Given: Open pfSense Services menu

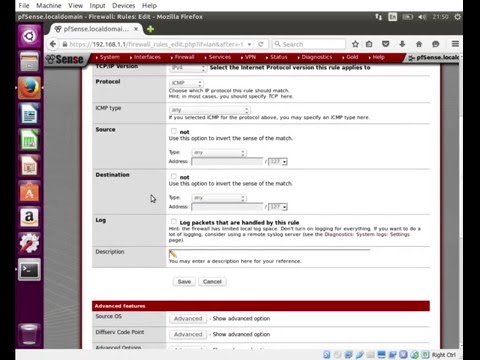Looking at the screenshot, I should pyautogui.click(x=218, y=57).
